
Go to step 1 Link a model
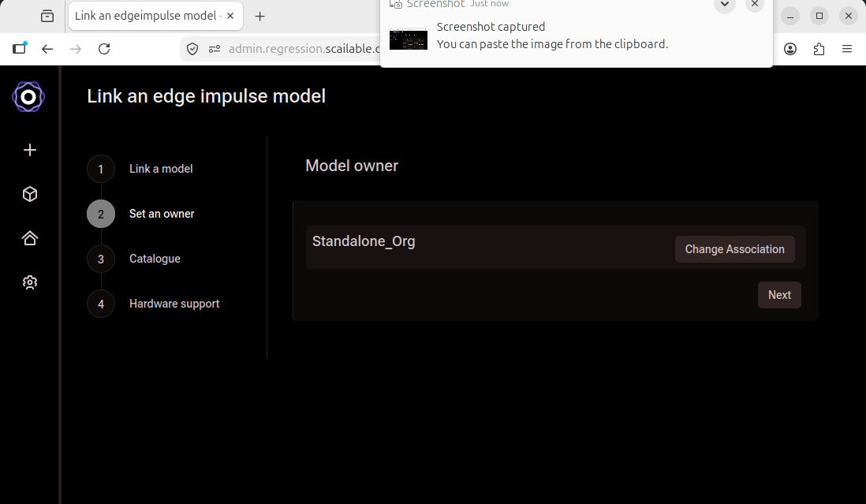pyautogui.click(x=140, y=169)
